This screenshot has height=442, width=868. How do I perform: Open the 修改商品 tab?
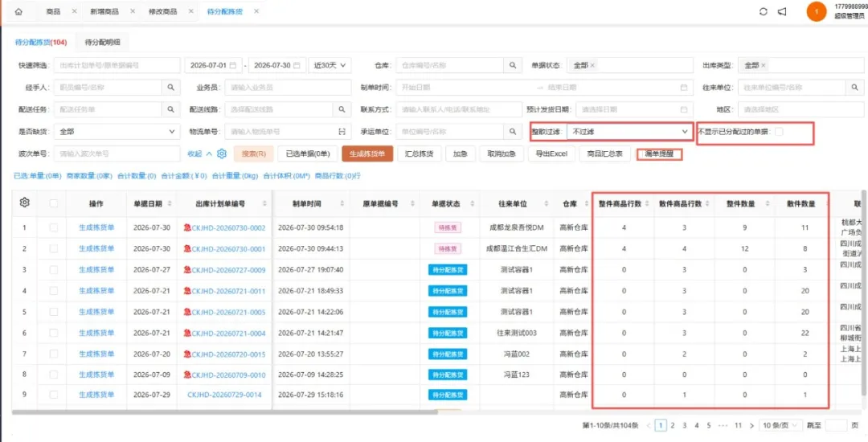tap(163, 11)
